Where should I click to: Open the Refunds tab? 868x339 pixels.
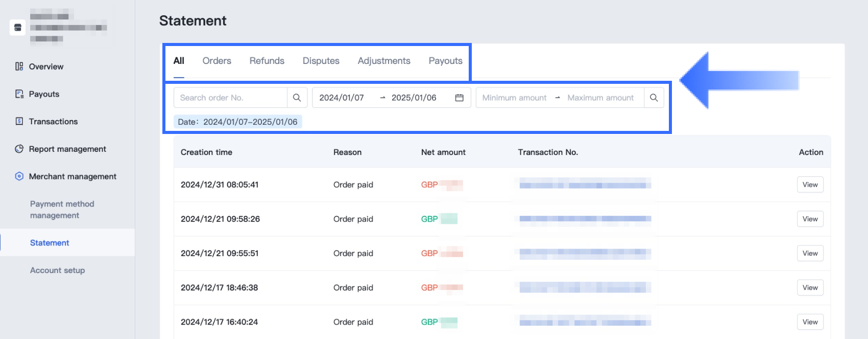click(267, 61)
